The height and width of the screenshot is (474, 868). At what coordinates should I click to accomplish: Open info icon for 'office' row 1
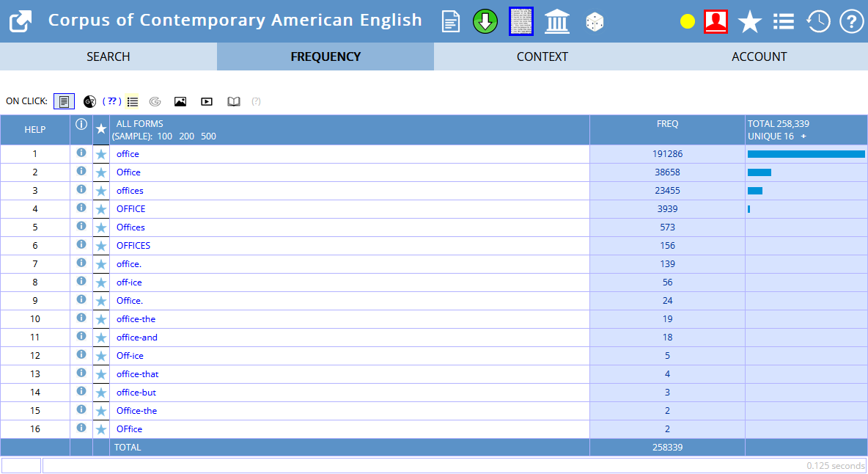81,153
